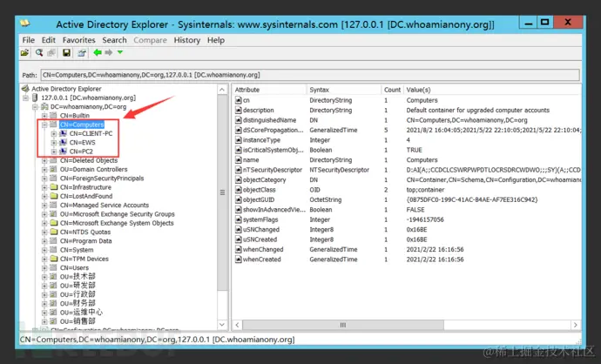The image size is (601, 364).
Task: Expand the CN=PC2 node
Action: pos(54,152)
